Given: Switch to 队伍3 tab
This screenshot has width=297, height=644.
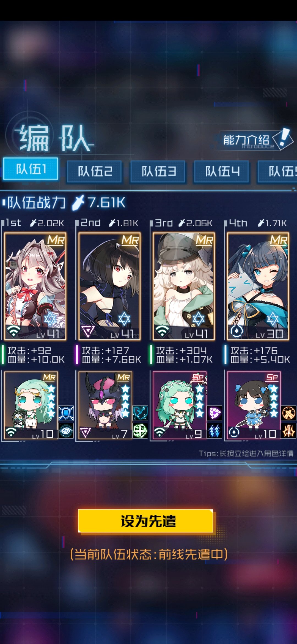Looking at the screenshot, I should tap(158, 171).
